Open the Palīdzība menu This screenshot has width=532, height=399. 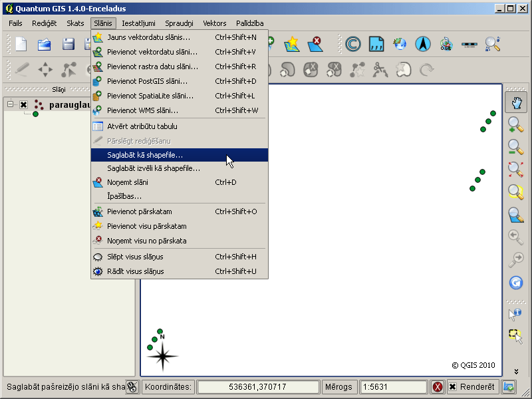(x=250, y=23)
